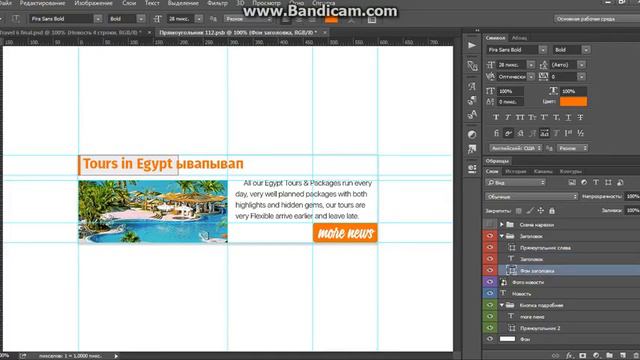This screenshot has height=360, width=640.
Task: Toggle text orientation icon in options bar
Action: (x=16, y=19)
